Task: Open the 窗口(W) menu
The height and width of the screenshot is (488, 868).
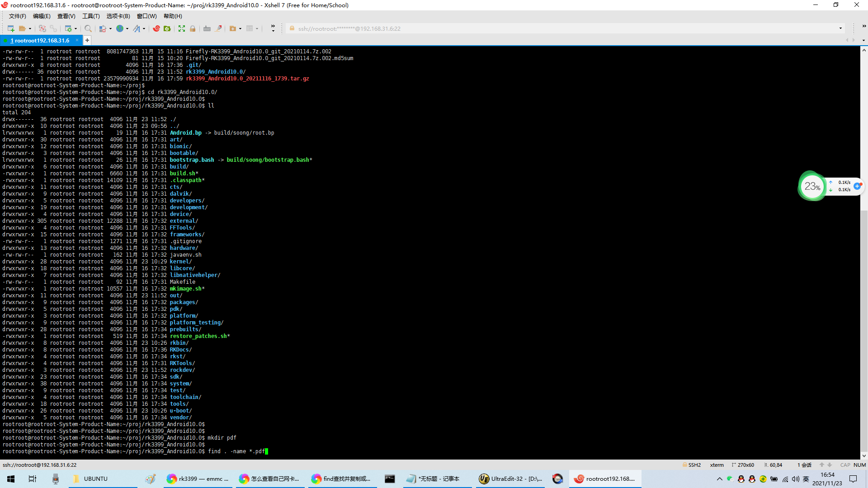Action: click(147, 16)
